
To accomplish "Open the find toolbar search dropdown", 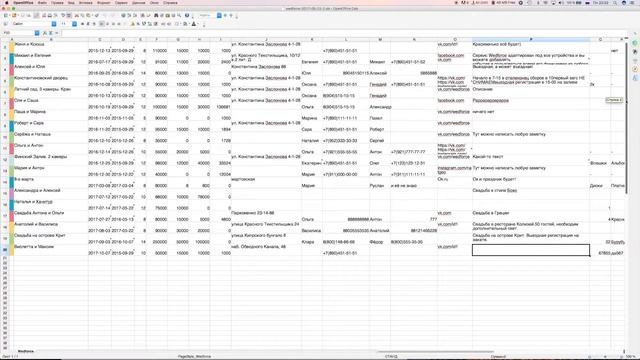I will click(x=219, y=16).
